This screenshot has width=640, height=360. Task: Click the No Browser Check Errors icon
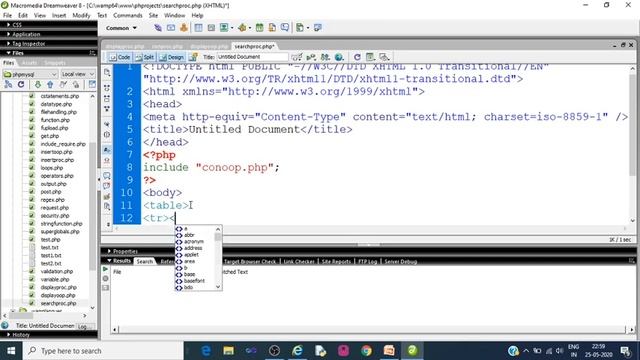click(x=297, y=57)
